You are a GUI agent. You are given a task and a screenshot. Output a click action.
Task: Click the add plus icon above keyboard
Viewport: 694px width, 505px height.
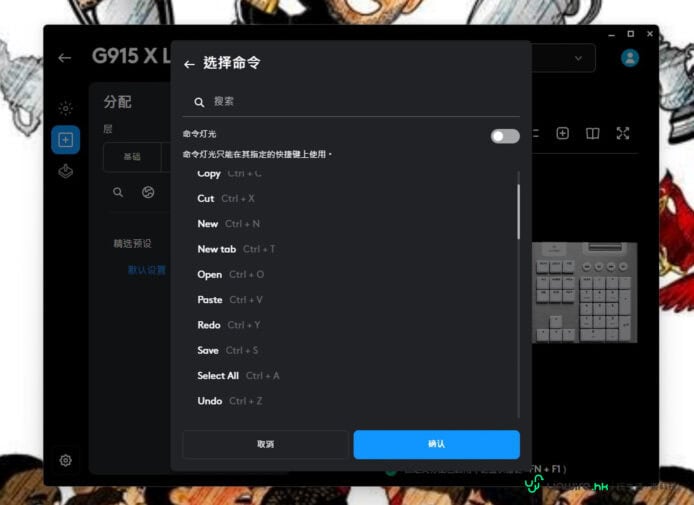click(563, 134)
